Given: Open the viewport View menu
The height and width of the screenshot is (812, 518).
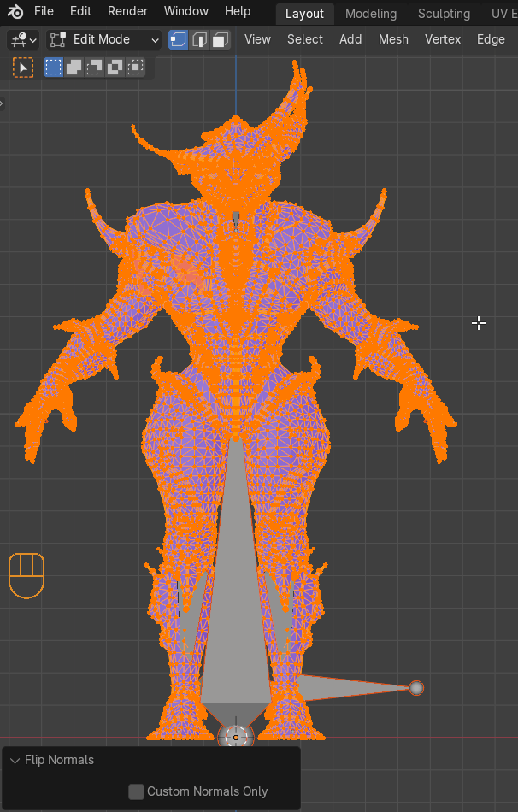Looking at the screenshot, I should tap(257, 39).
